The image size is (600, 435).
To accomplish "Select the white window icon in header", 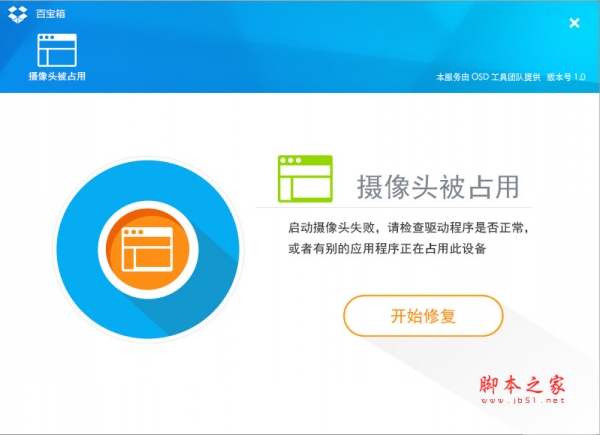I will pyautogui.click(x=57, y=50).
